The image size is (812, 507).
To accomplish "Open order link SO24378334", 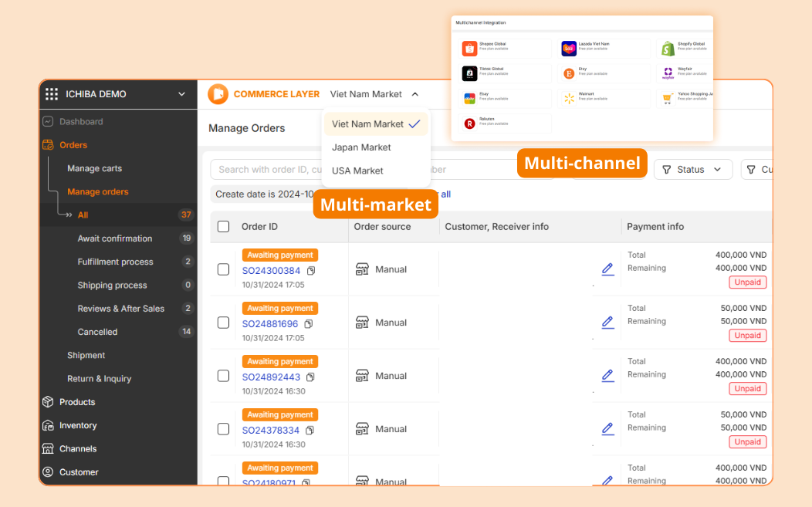I will click(x=271, y=431).
